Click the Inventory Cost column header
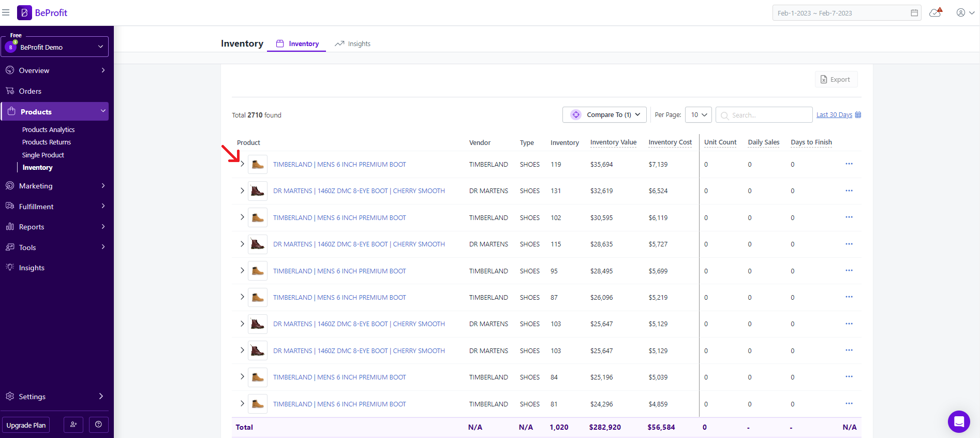 [x=670, y=142]
